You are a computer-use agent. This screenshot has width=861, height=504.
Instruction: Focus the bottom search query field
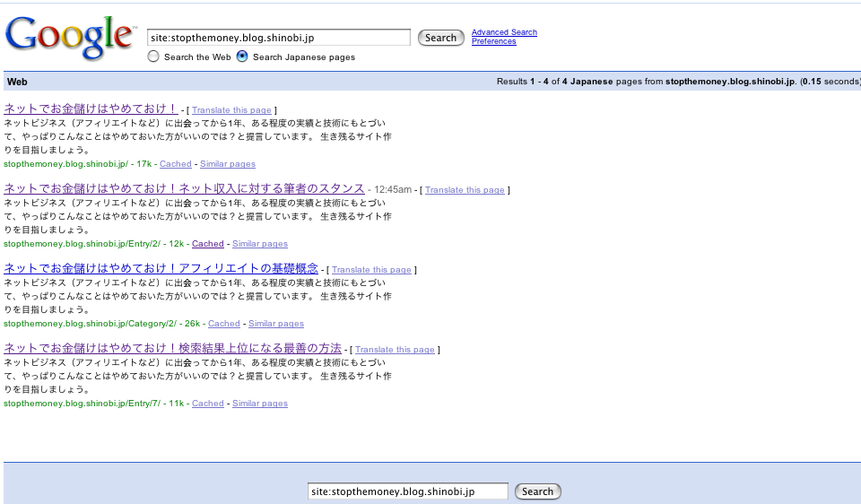click(408, 491)
